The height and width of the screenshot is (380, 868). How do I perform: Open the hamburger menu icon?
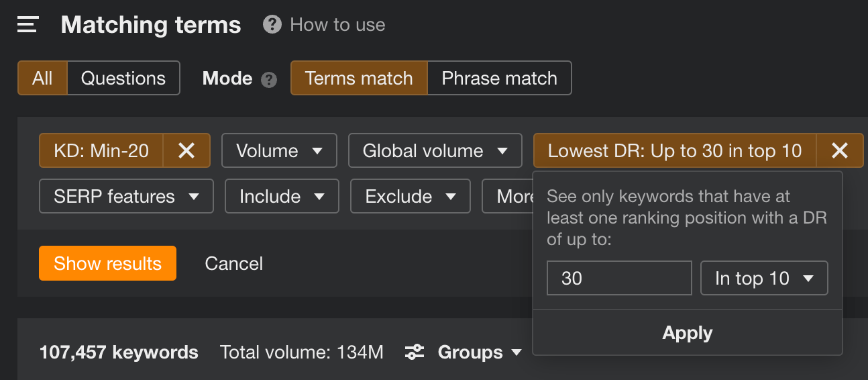(x=28, y=26)
